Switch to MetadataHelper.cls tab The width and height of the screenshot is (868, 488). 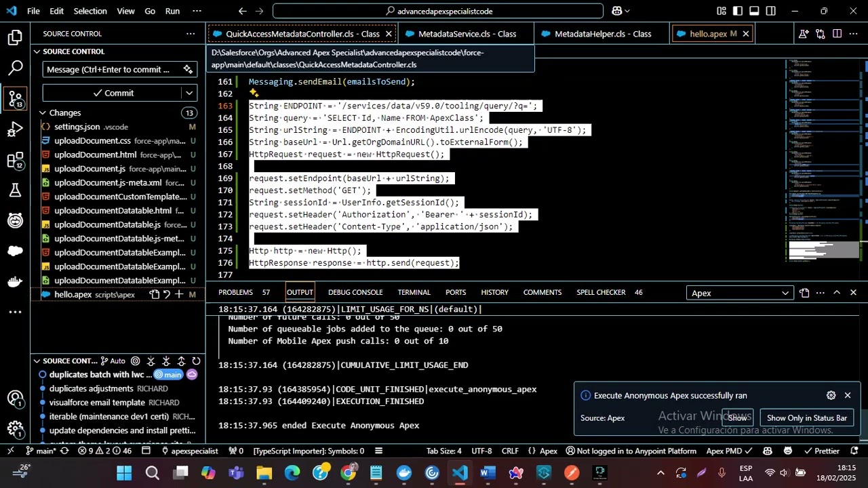click(602, 34)
